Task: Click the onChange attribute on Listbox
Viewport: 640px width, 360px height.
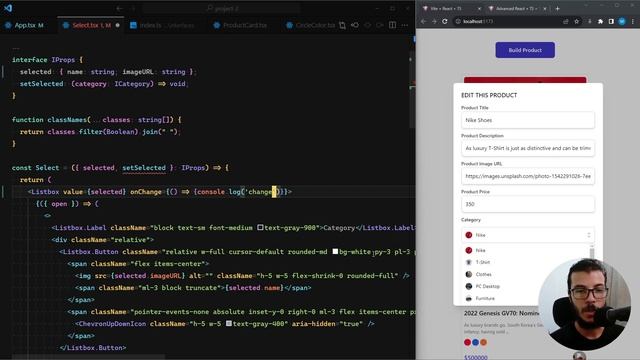Action: click(x=146, y=192)
